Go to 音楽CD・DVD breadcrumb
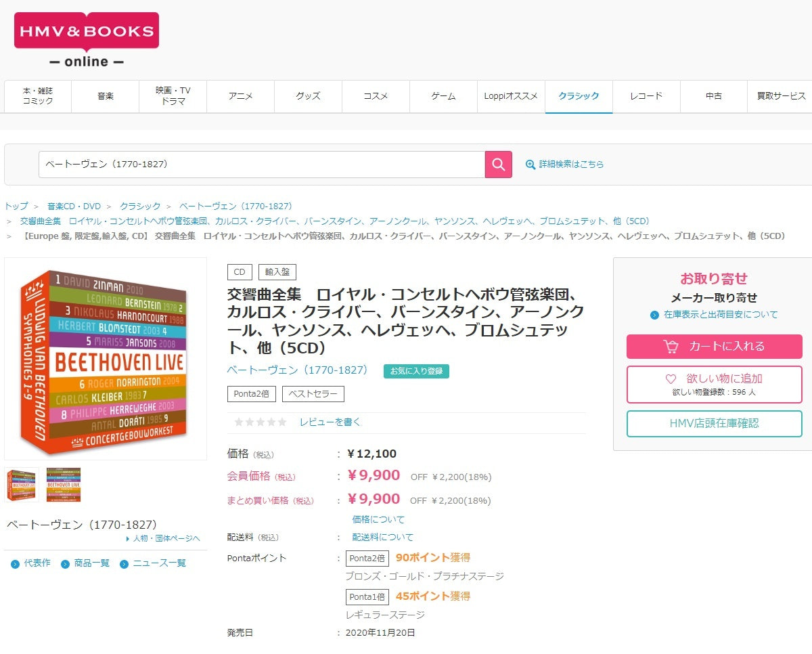The width and height of the screenshot is (812, 654). 74,206
